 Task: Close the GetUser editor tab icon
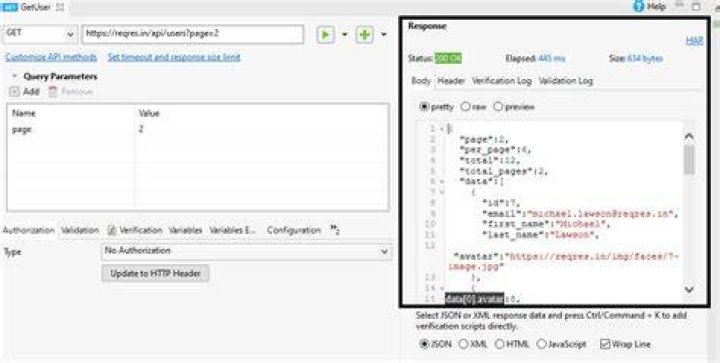point(60,7)
